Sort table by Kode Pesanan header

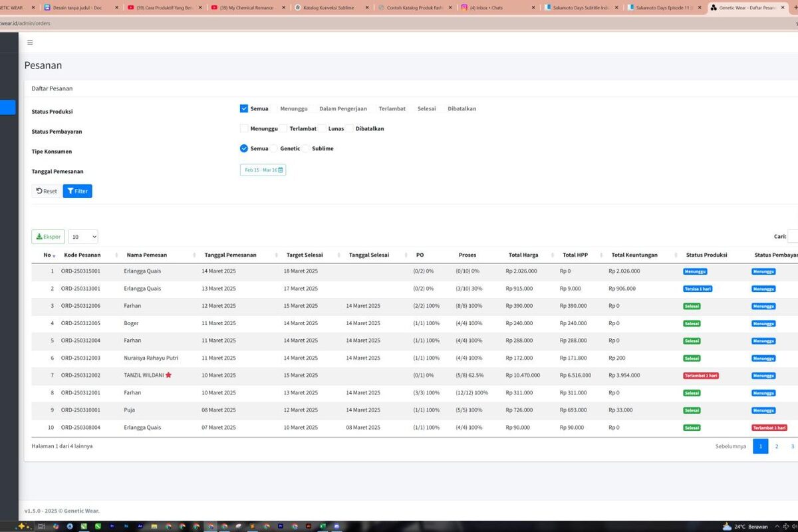(x=82, y=255)
